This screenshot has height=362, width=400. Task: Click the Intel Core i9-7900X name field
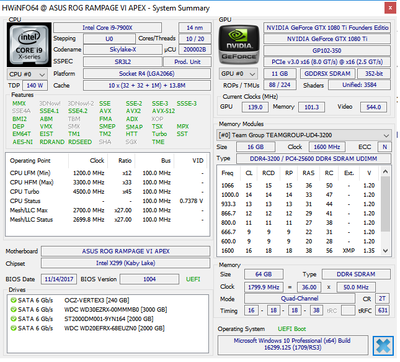(107, 28)
